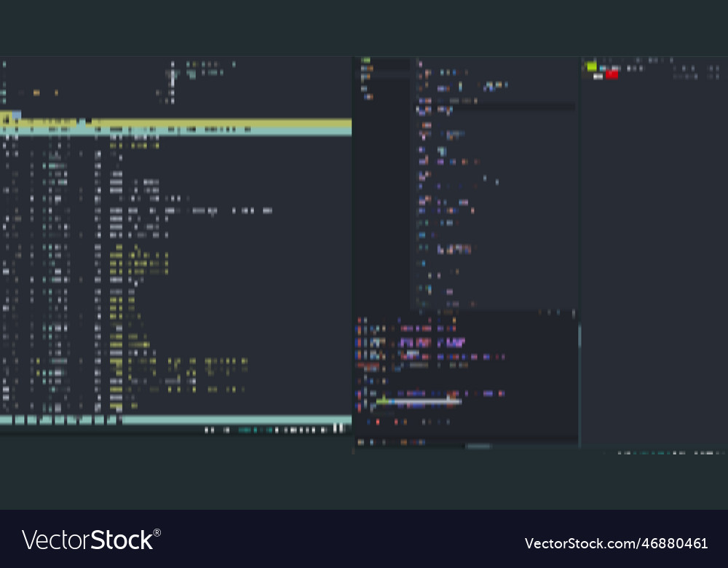Expand the indented last item in the file sidebar
Image resolution: width=728 pixels, height=568 pixels.
(x=369, y=96)
